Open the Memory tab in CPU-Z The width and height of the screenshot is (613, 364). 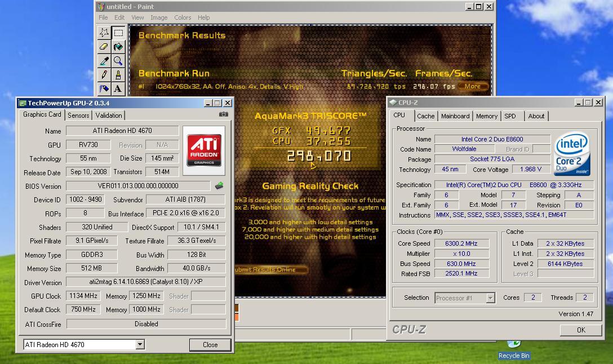click(x=487, y=116)
